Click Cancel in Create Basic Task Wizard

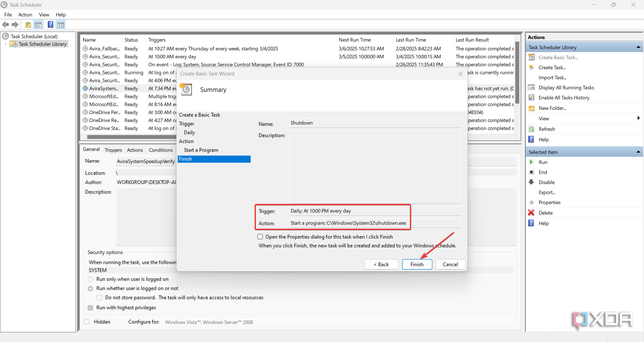(450, 264)
